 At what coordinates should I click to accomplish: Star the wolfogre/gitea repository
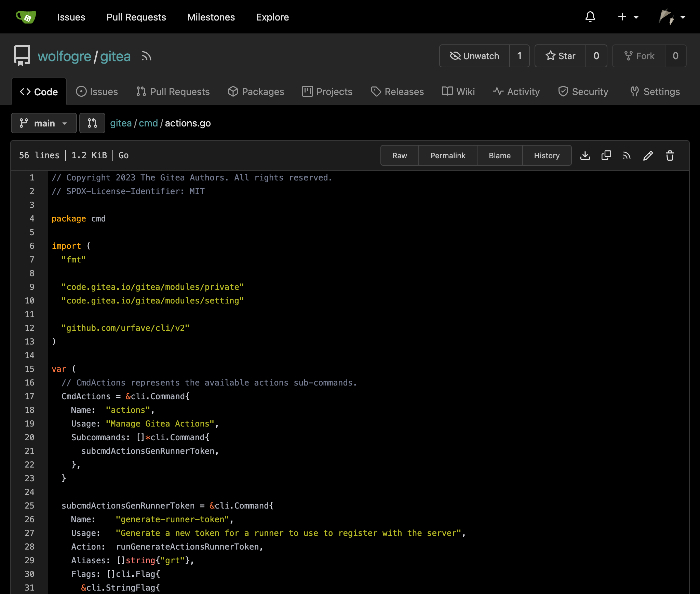(x=561, y=56)
